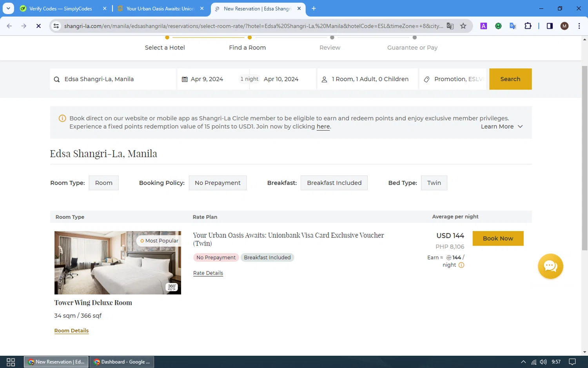Open a new browser tab

(314, 9)
